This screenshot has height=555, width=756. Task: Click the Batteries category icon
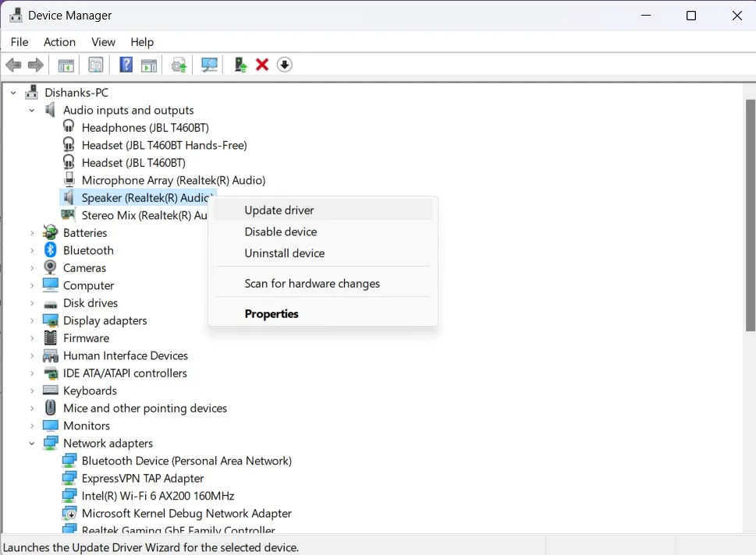pyautogui.click(x=50, y=233)
